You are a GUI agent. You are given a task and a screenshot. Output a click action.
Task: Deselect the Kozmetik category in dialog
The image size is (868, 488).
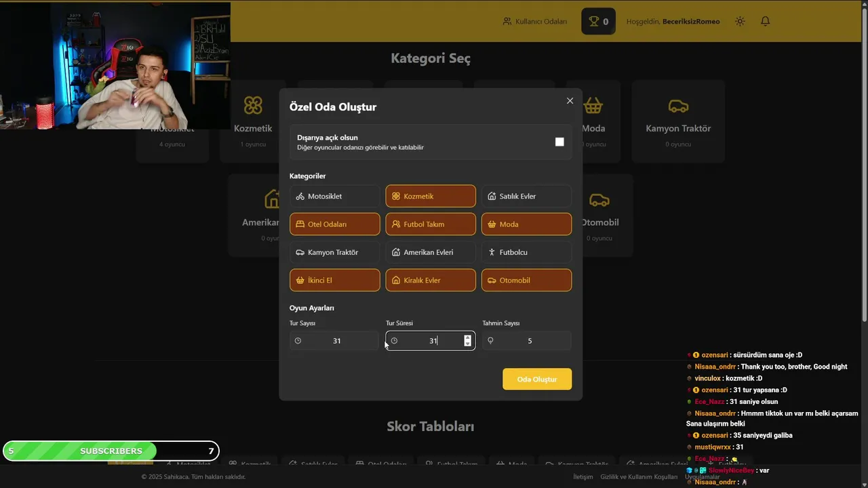(x=431, y=197)
